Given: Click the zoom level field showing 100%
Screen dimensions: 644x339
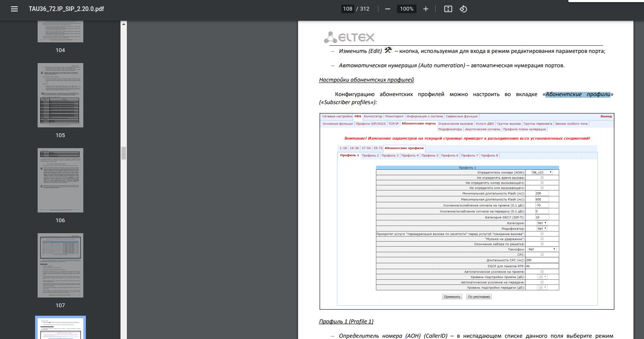Looking at the screenshot, I should click(x=406, y=9).
